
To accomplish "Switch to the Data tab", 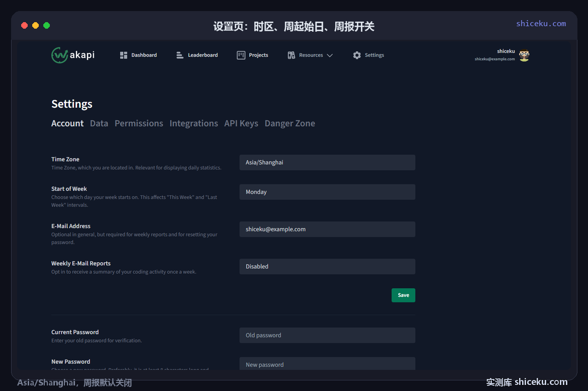I will [x=99, y=123].
